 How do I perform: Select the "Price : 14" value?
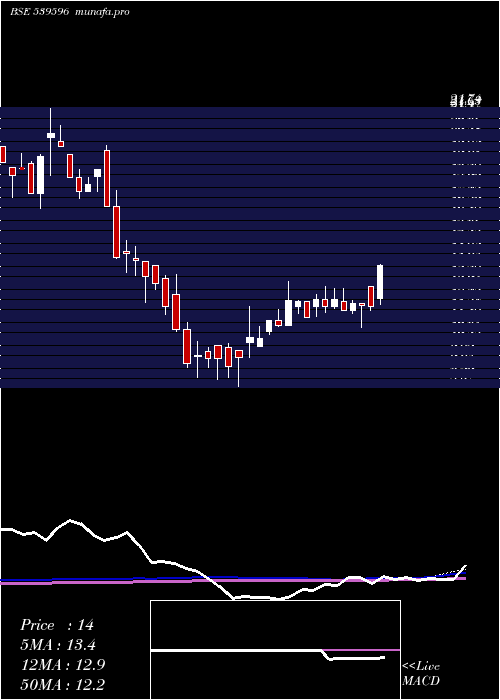coord(57,625)
